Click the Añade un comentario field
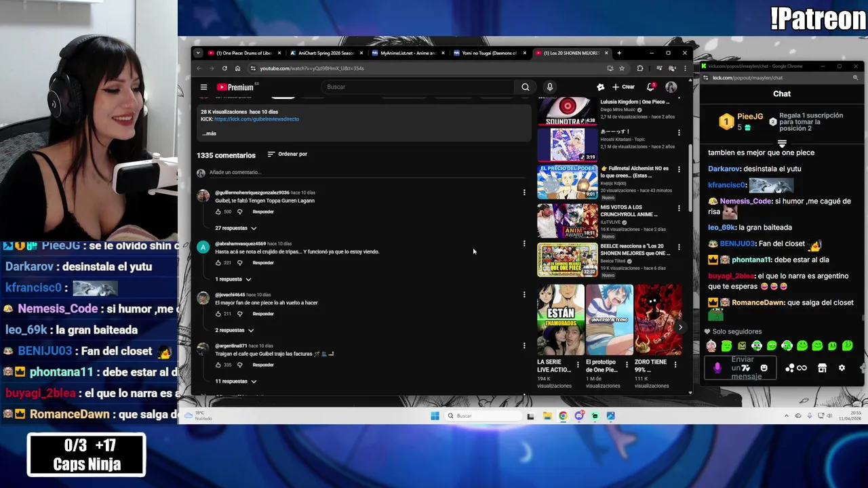Screen dimensions: 868x488 pyautogui.click(x=366, y=172)
